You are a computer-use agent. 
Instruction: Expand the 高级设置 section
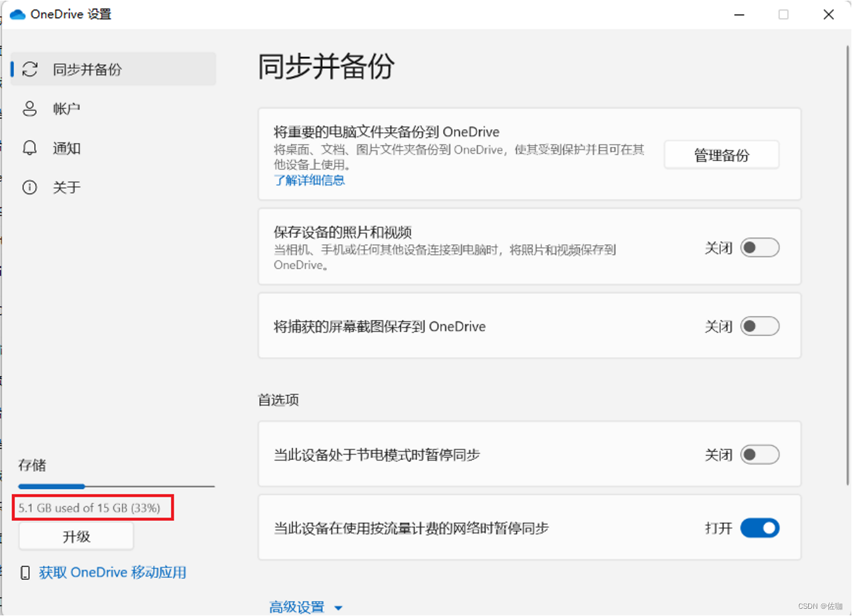click(305, 607)
